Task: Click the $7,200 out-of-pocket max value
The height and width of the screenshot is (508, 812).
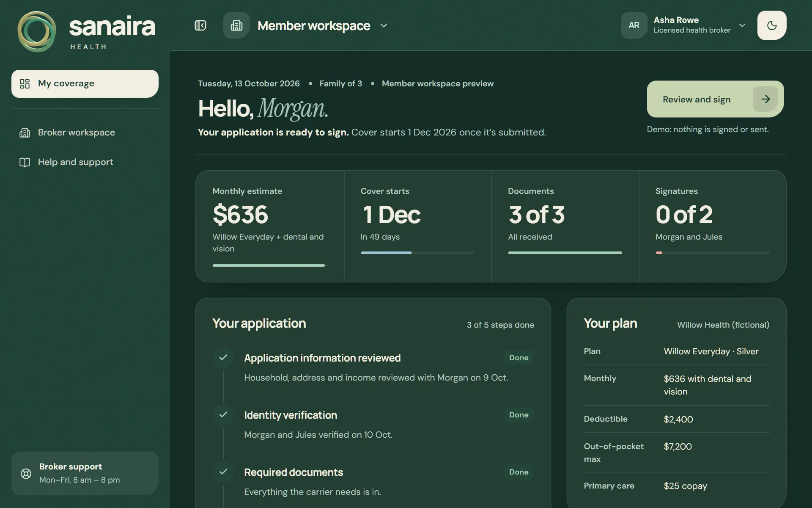Action: [678, 447]
